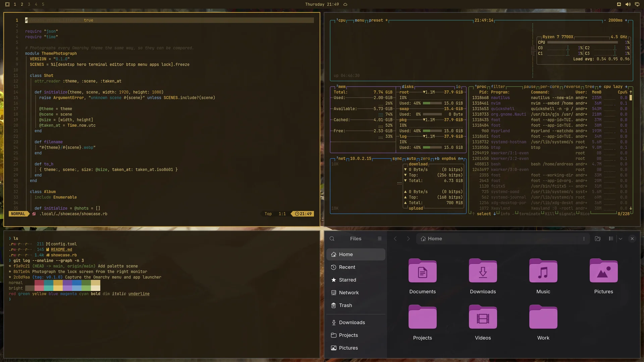Click the minus to decrease btop update interval
This screenshot has height=362, width=644.
pyautogui.click(x=605, y=20)
